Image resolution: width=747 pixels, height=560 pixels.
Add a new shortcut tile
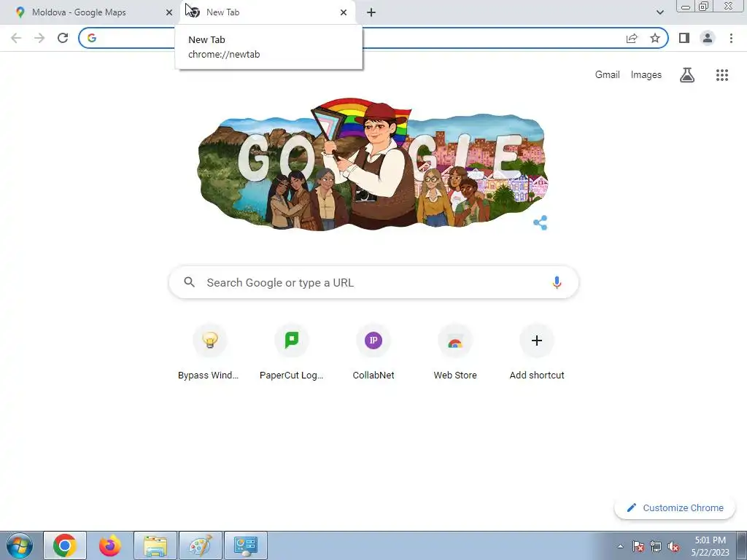tap(537, 352)
